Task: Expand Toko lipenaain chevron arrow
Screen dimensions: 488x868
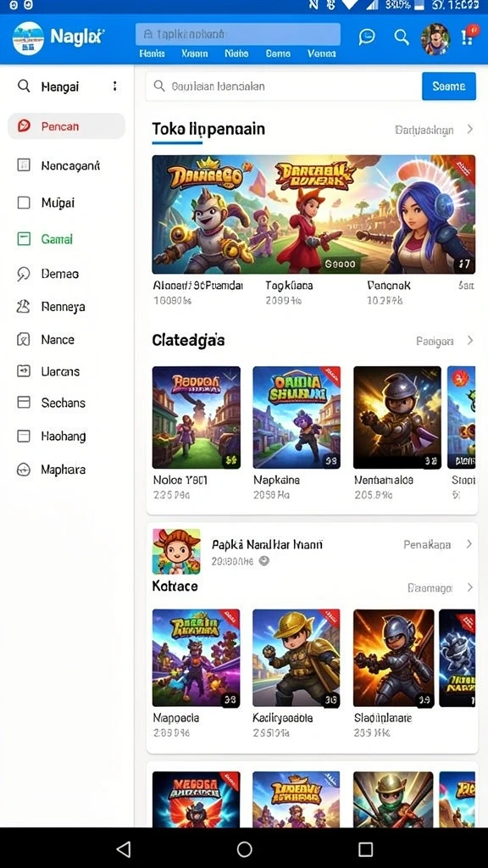Action: (469, 130)
